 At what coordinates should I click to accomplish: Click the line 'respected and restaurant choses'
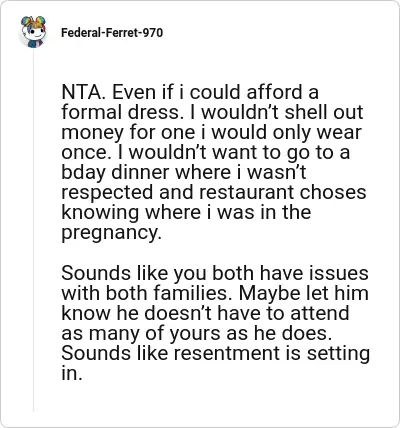[214, 192]
